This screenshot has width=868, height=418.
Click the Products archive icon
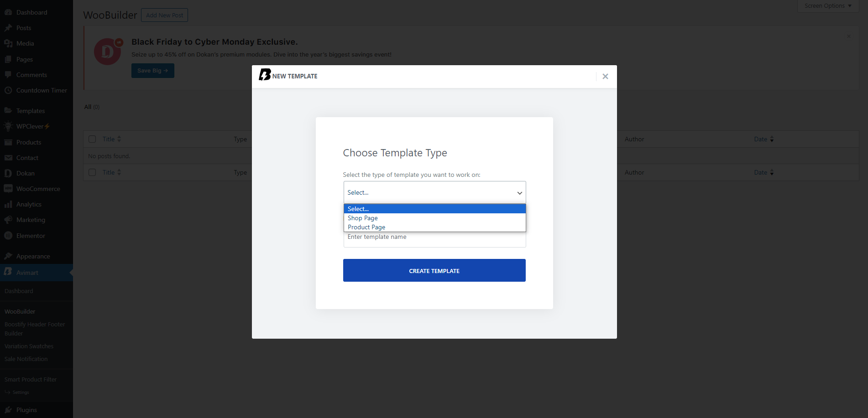(8, 142)
